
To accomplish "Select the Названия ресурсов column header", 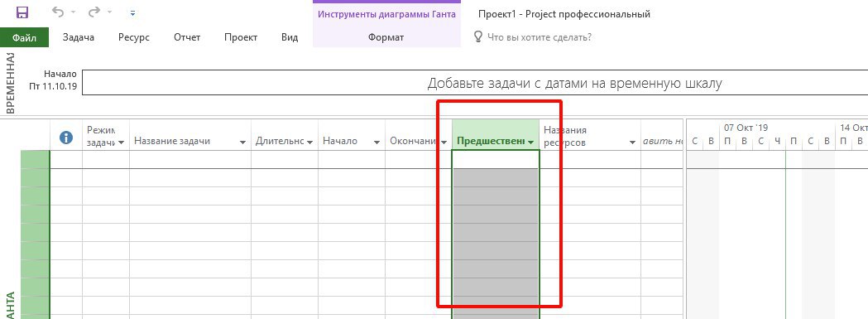I will click(x=590, y=135).
